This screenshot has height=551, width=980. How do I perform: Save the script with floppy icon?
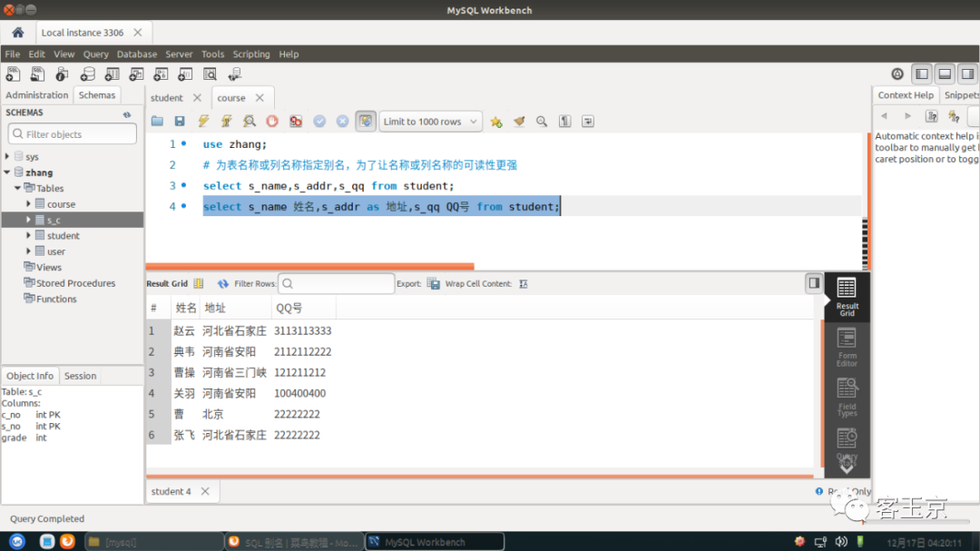click(180, 122)
